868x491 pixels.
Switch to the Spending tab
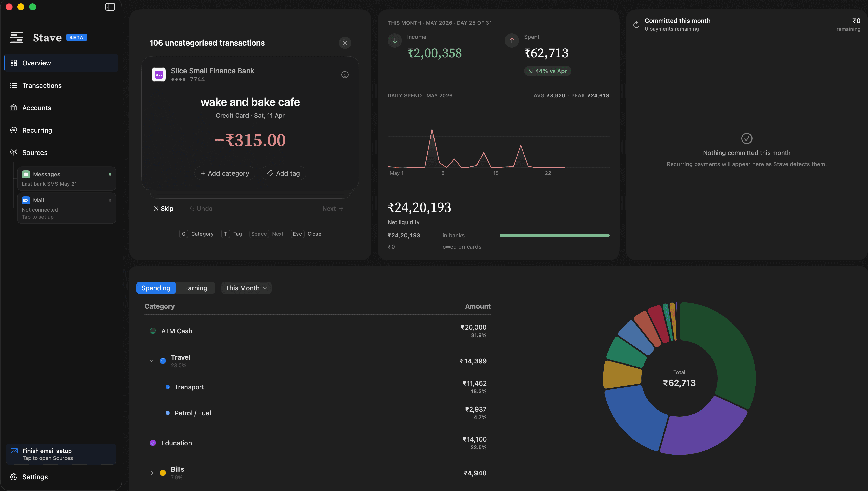tap(156, 288)
